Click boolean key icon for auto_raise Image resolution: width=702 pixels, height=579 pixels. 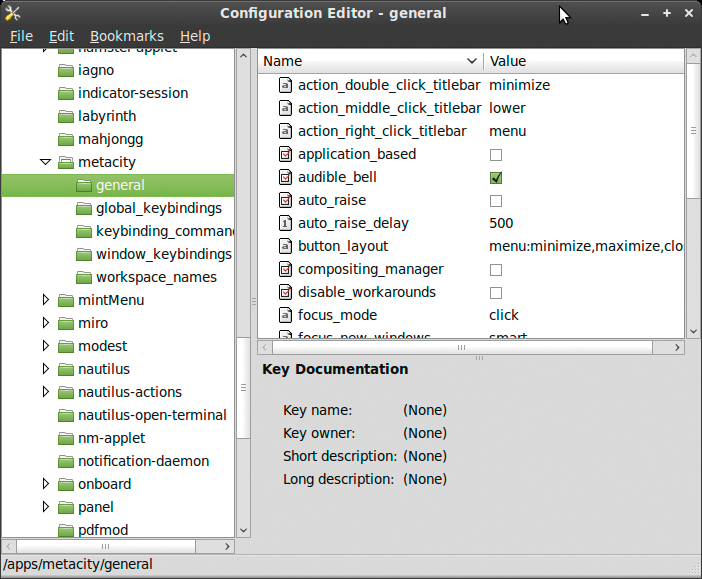click(x=285, y=200)
